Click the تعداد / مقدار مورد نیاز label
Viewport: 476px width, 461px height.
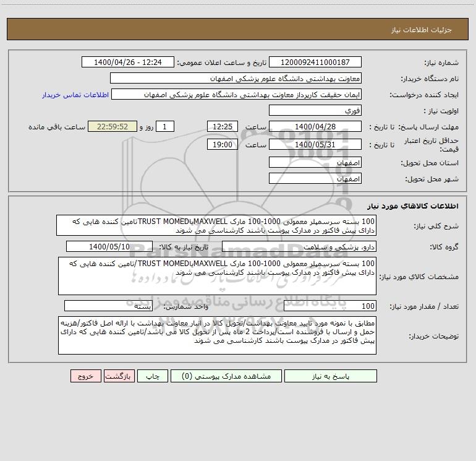click(424, 307)
